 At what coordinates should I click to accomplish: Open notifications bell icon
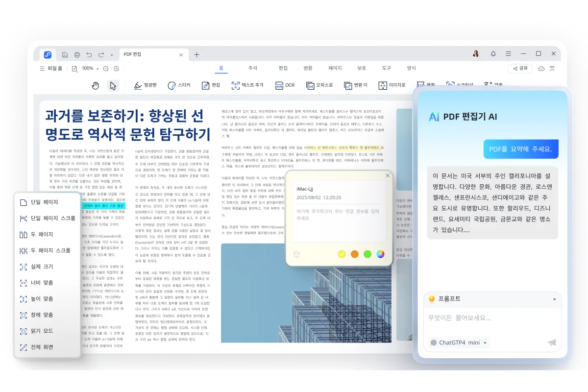[x=493, y=53]
